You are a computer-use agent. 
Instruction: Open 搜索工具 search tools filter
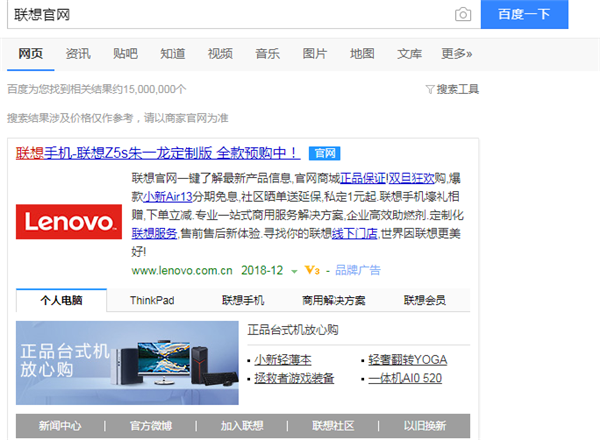(x=452, y=89)
